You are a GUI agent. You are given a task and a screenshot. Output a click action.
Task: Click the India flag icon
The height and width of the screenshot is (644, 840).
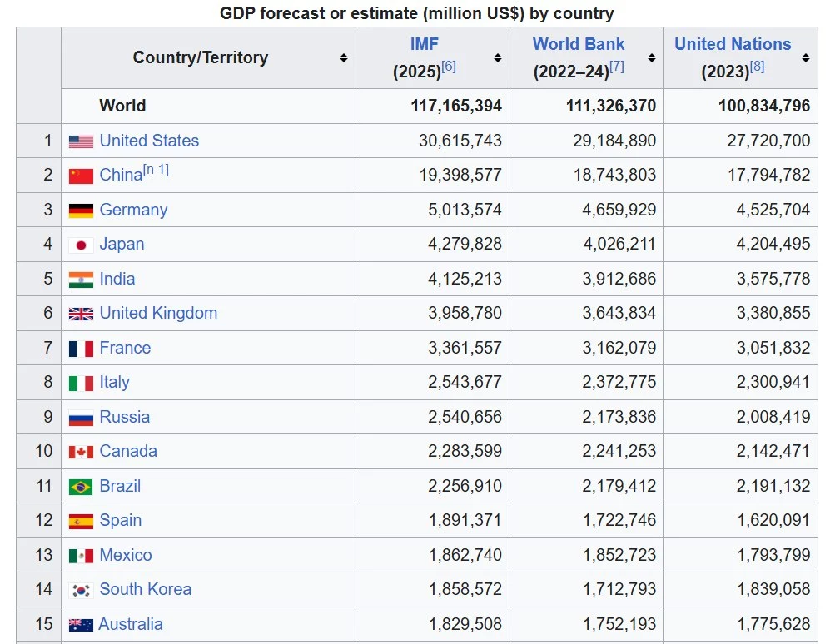click(81, 280)
